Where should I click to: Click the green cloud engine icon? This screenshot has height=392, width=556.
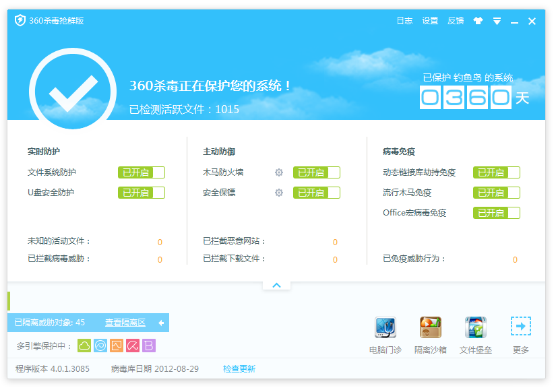84,346
